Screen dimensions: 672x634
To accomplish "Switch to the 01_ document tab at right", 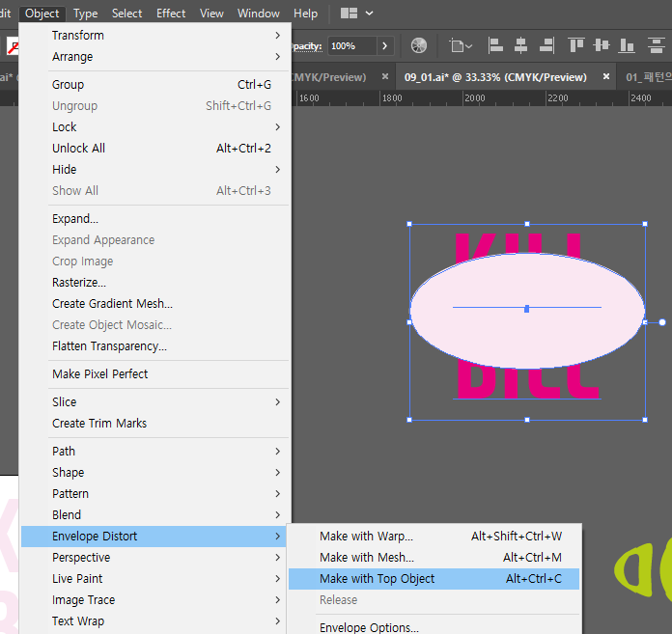I will pyautogui.click(x=649, y=77).
